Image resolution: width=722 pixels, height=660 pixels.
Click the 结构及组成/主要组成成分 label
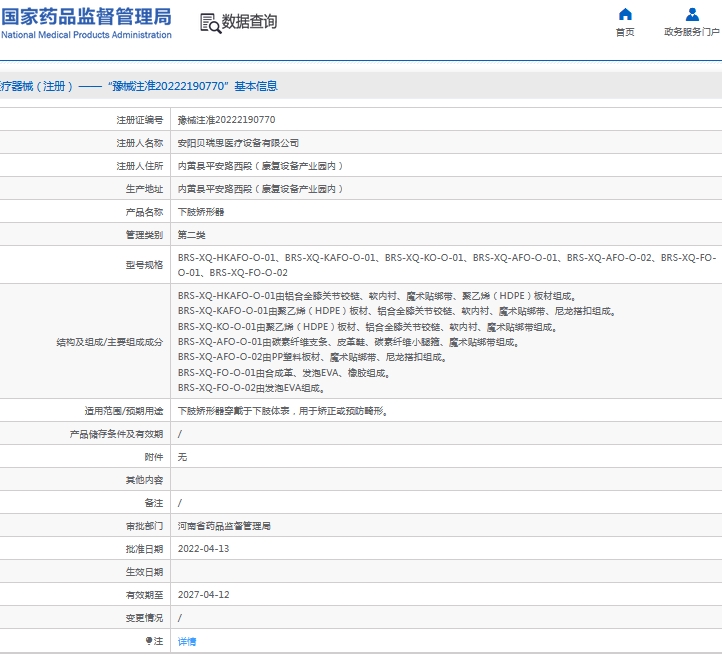pos(110,342)
